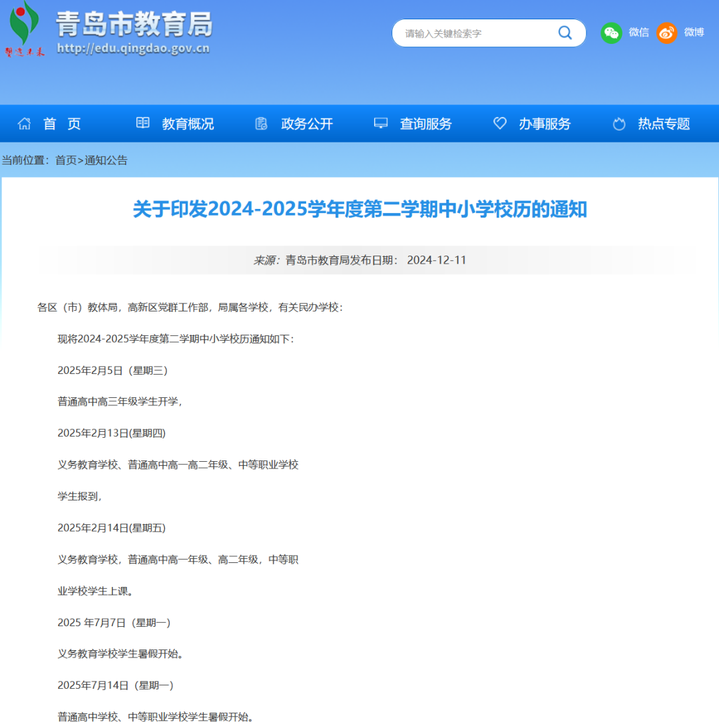
Task: Open the 首页 navigation menu item
Action: 62,124
